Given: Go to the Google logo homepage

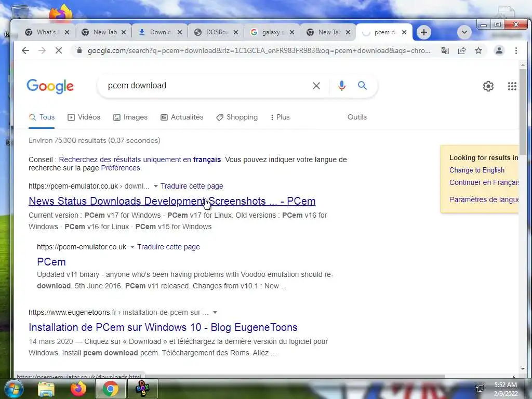Looking at the screenshot, I should point(50,86).
